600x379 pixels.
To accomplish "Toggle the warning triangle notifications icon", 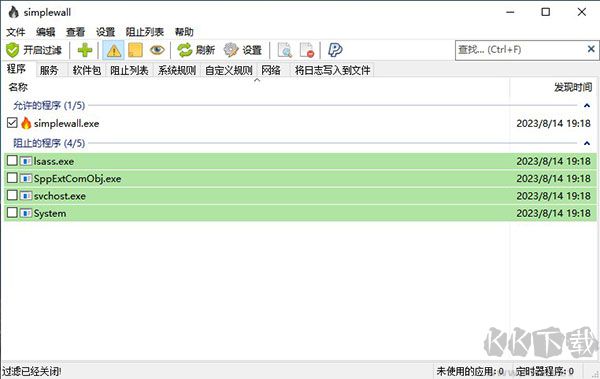I will (x=114, y=50).
